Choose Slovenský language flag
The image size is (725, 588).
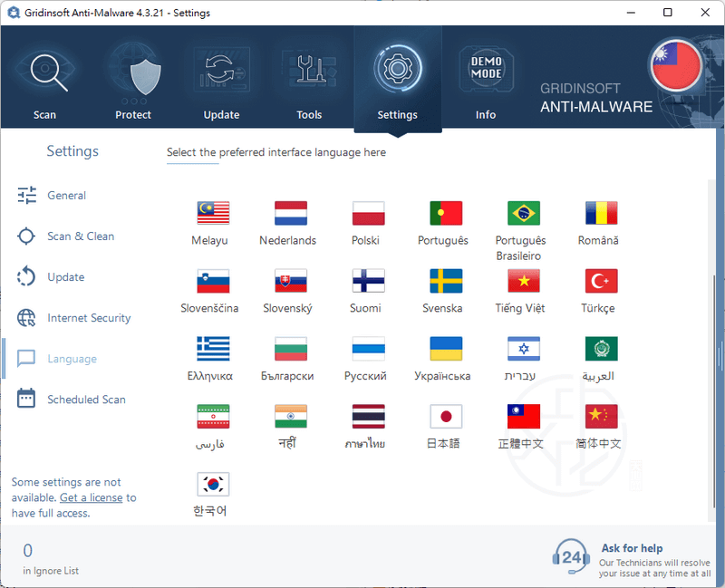[x=291, y=281]
